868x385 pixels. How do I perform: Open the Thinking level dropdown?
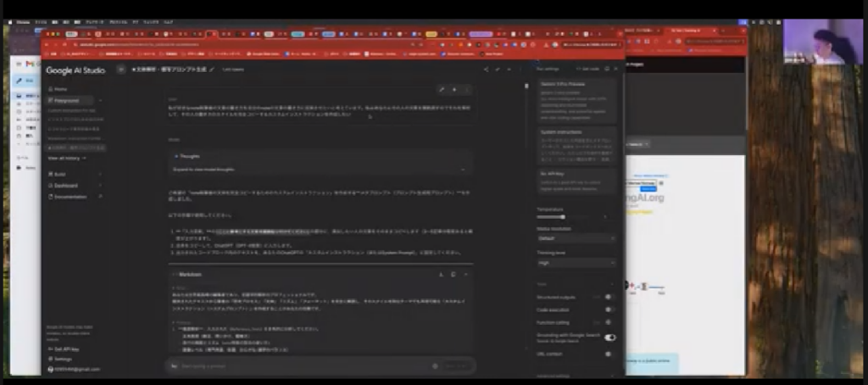tap(576, 263)
